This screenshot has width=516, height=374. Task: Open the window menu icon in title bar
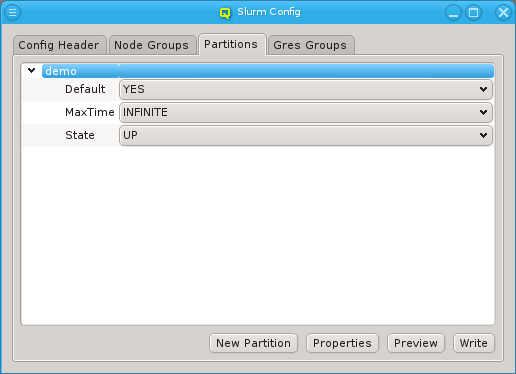12,13
